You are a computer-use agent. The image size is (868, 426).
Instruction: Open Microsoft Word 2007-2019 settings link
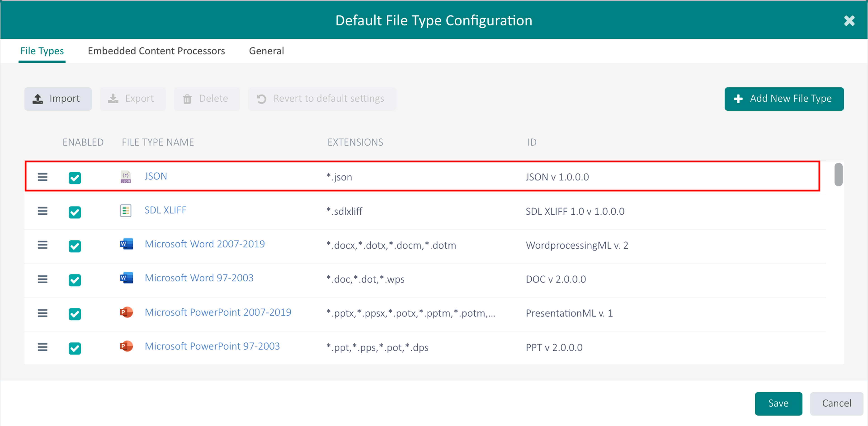(x=205, y=244)
